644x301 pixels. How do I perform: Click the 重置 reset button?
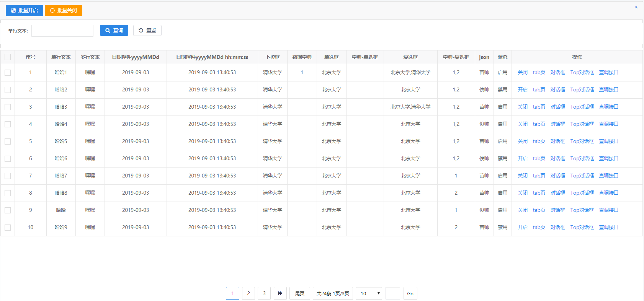(x=147, y=30)
